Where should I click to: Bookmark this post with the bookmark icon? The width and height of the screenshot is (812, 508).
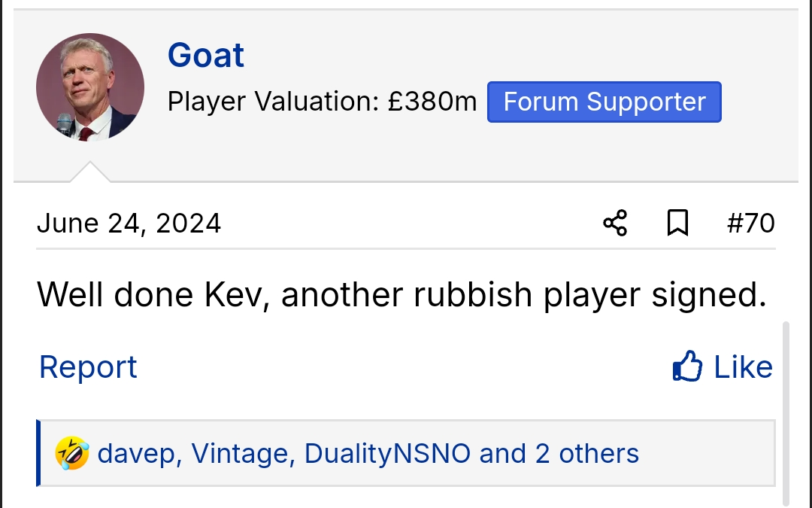(677, 224)
